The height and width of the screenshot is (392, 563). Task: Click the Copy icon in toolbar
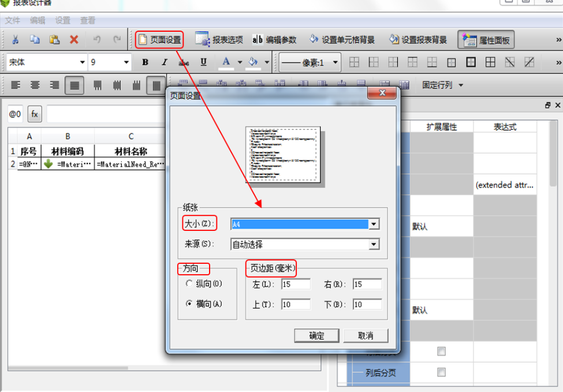point(35,39)
